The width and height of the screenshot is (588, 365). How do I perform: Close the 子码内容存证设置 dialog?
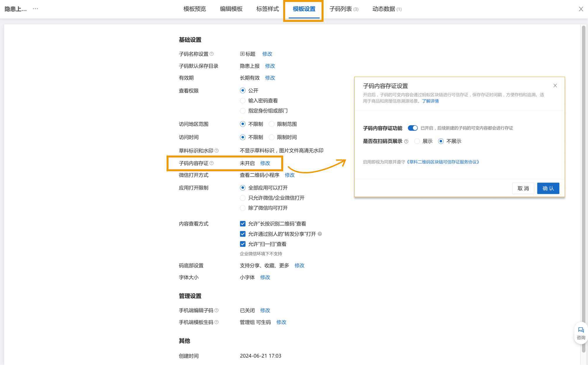[x=555, y=86]
